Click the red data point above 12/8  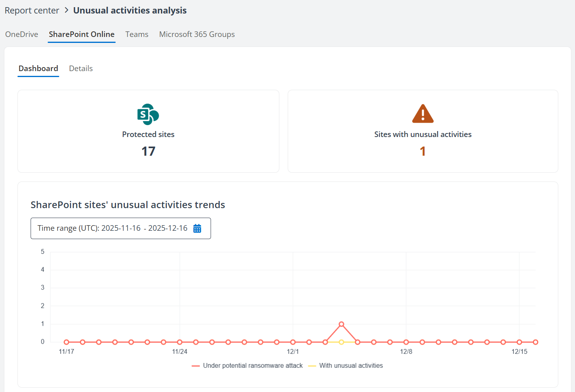(406, 342)
